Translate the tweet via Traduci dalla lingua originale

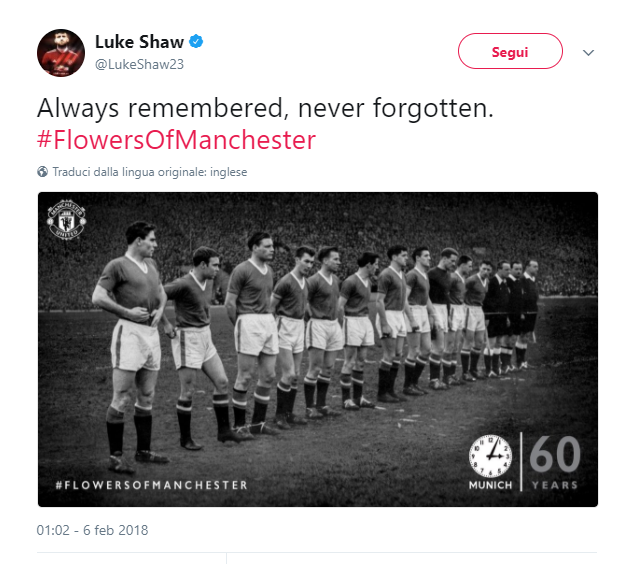coord(150,172)
